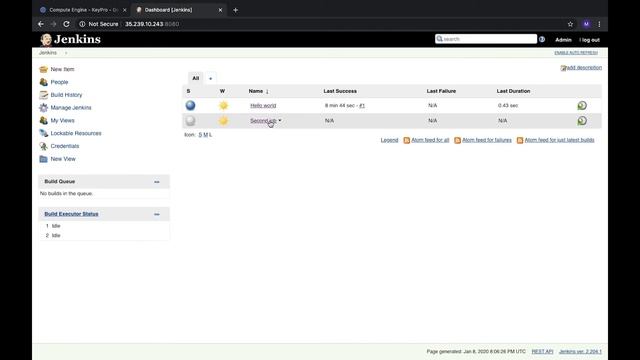The width and height of the screenshot is (640, 360).
Task: Add a new view with plus tab
Action: click(210, 78)
